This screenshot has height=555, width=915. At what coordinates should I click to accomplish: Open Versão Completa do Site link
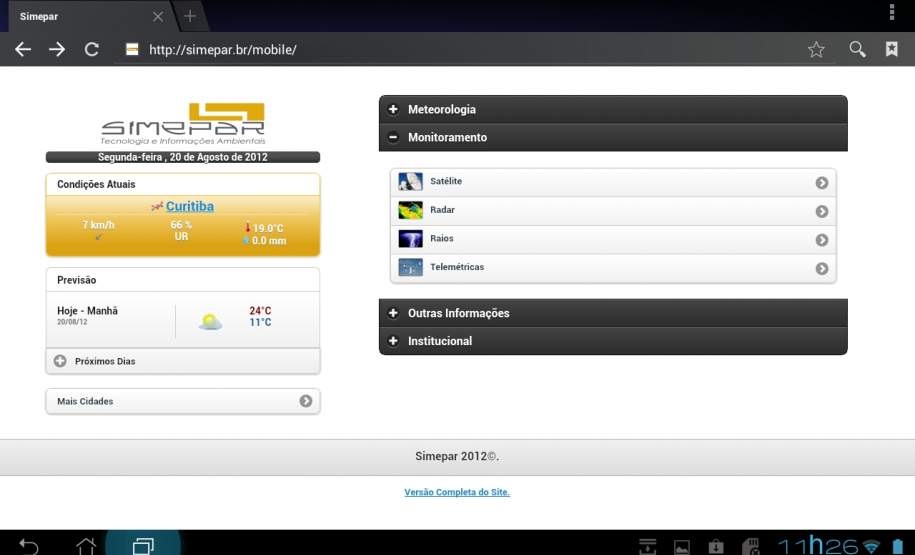tap(457, 492)
